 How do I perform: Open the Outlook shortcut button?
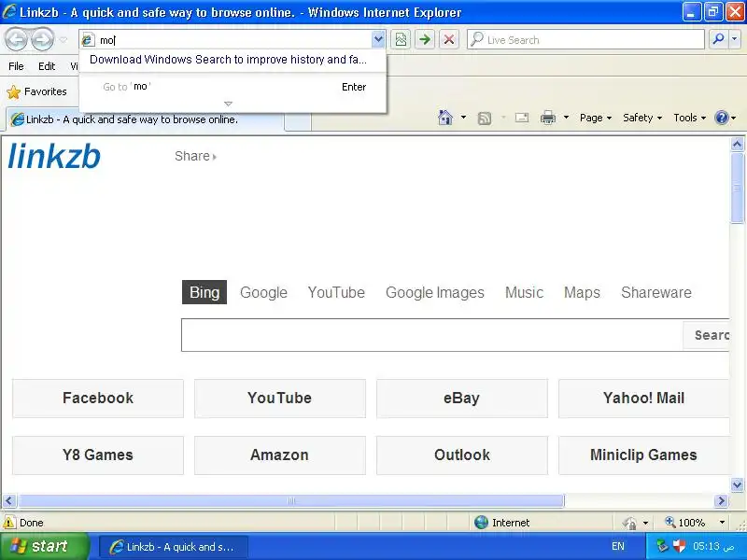click(x=461, y=455)
